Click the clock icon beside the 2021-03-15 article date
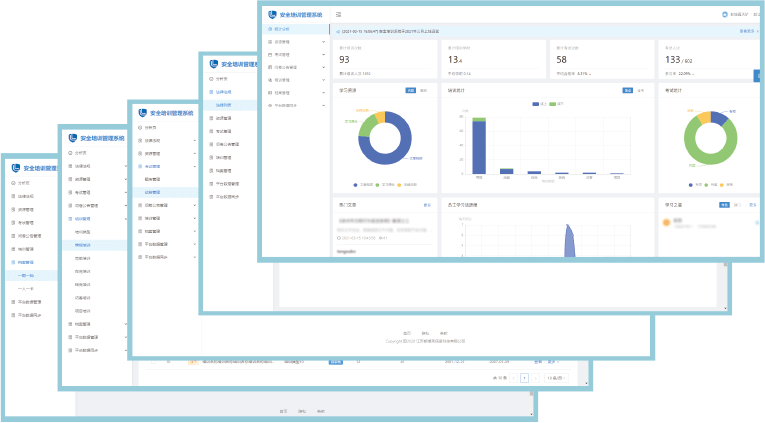 coord(341,239)
